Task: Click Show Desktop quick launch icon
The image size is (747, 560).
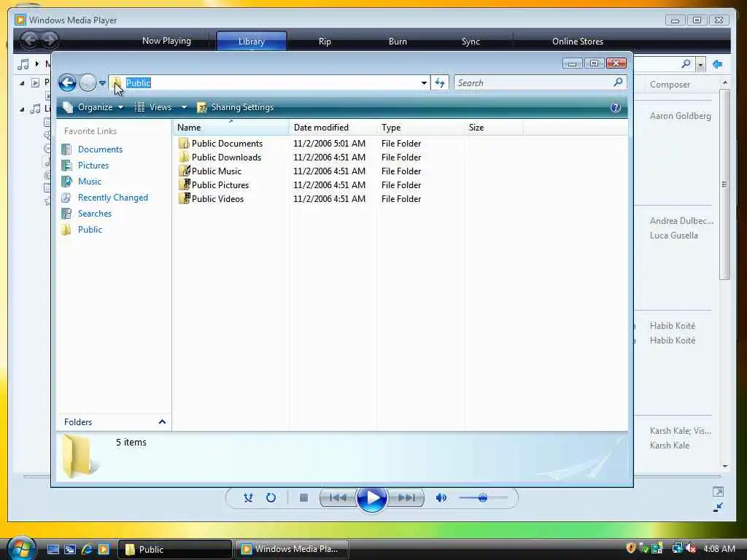Action: pyautogui.click(x=53, y=550)
